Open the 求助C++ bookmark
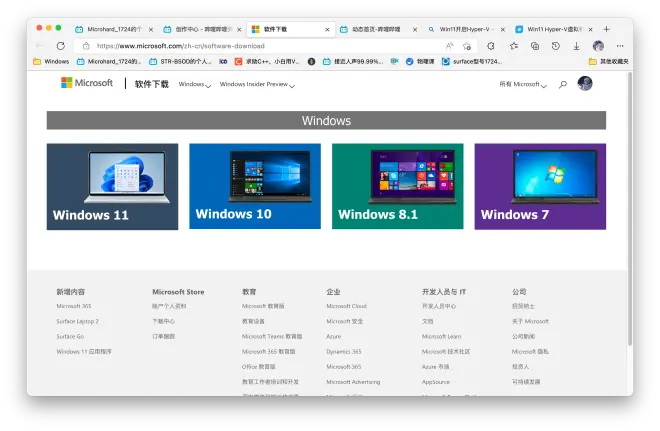 point(267,61)
